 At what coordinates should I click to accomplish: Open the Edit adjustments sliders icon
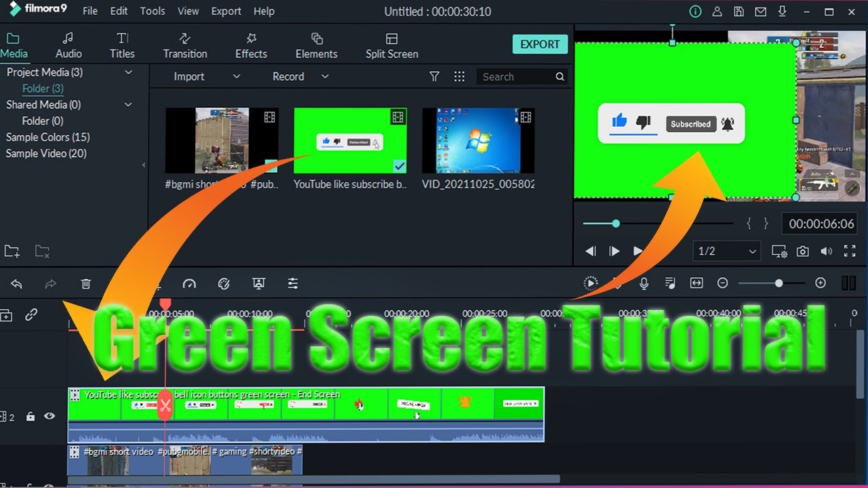coord(293,283)
